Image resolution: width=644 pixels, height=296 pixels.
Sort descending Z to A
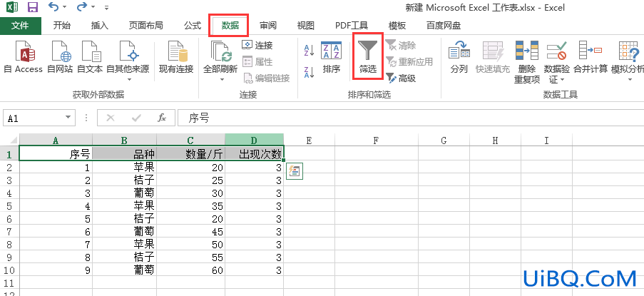[x=309, y=72]
